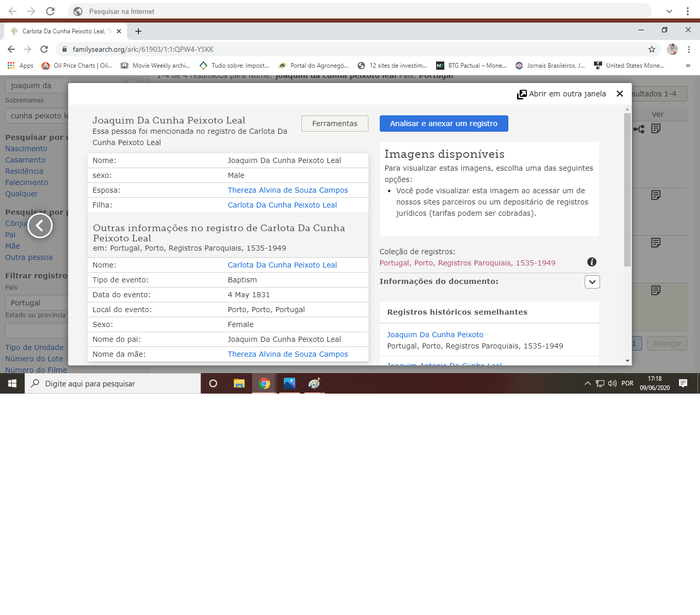The image size is (700, 615).
Task: Open File Explorer from taskbar
Action: point(239,383)
